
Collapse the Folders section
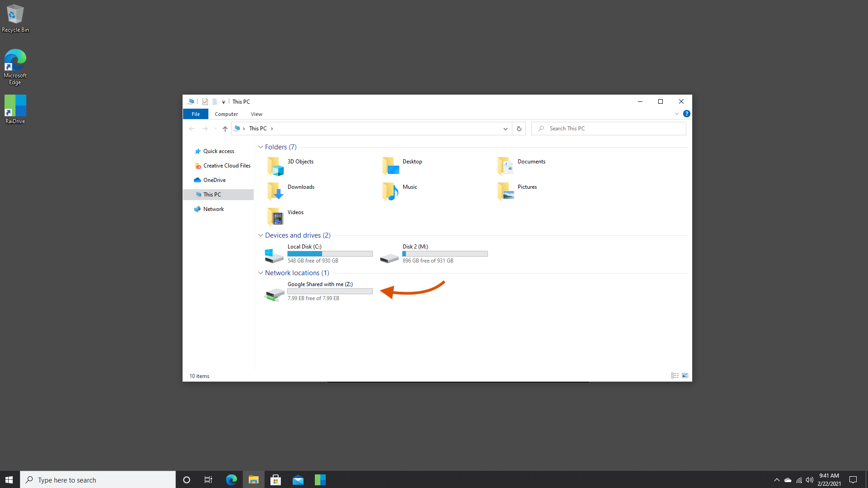260,147
